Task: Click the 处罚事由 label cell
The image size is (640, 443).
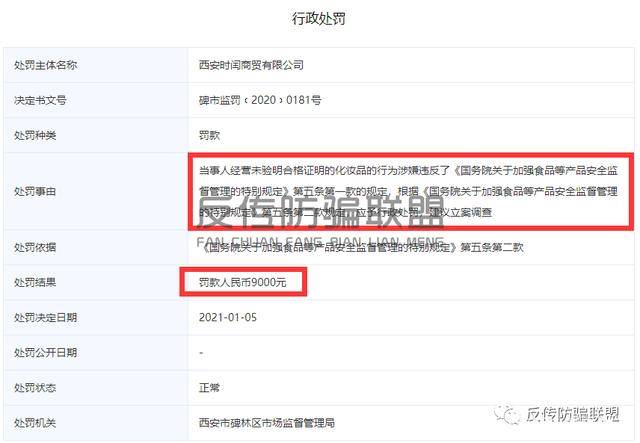Action: 96,191
